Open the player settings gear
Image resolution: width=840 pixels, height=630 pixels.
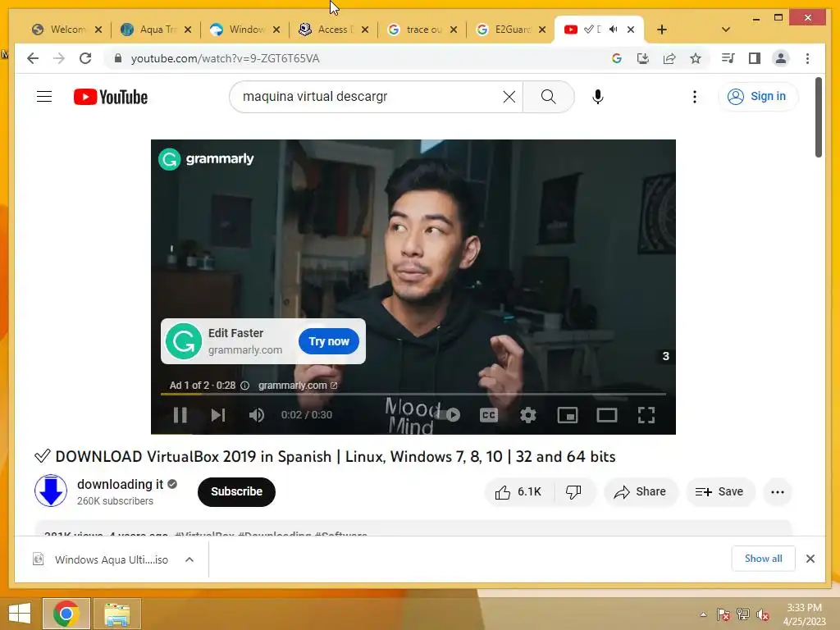coord(528,414)
